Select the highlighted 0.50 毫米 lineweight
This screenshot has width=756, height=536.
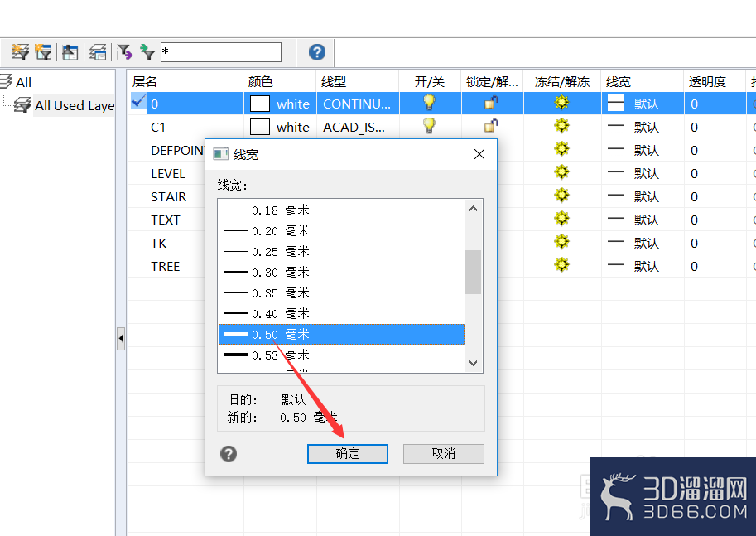(x=341, y=335)
